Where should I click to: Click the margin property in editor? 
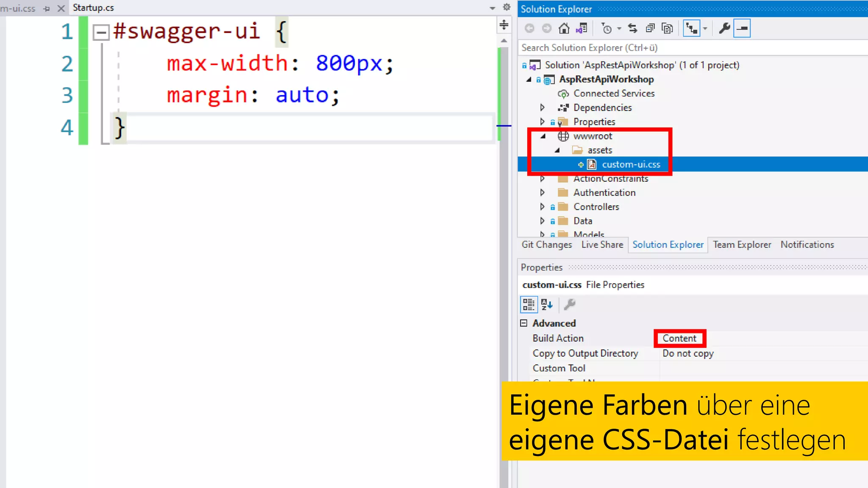coord(206,95)
